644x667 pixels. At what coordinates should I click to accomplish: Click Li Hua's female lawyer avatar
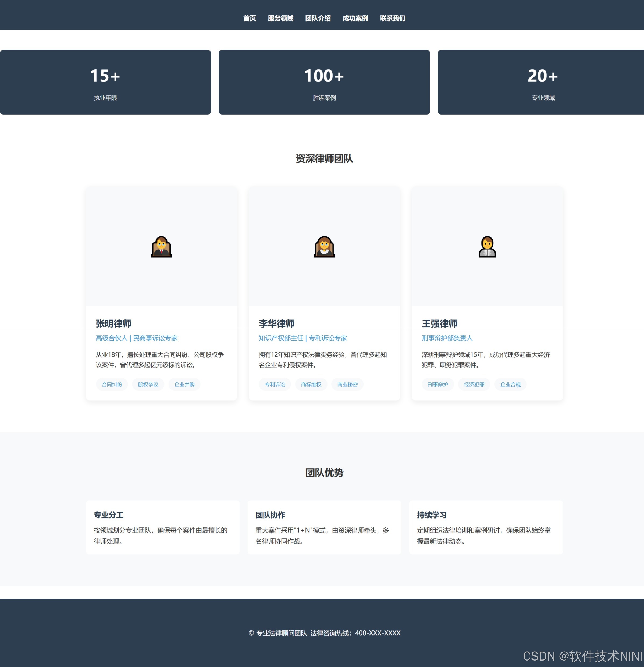324,247
